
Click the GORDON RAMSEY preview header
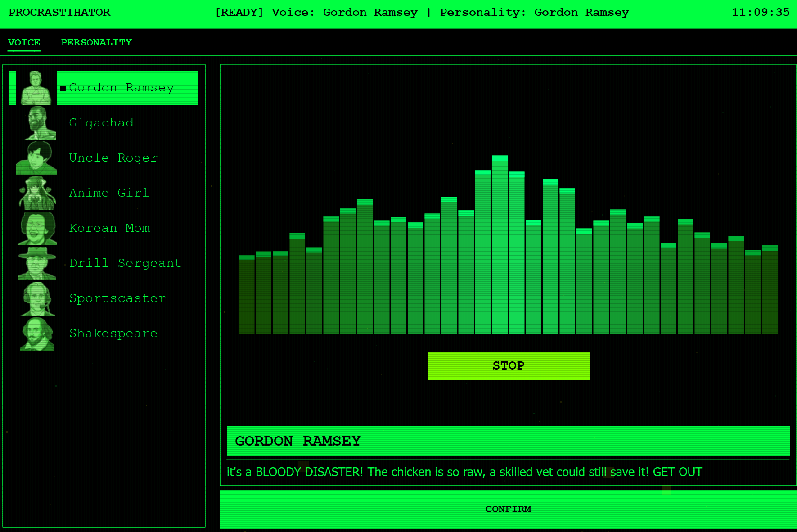(x=508, y=441)
